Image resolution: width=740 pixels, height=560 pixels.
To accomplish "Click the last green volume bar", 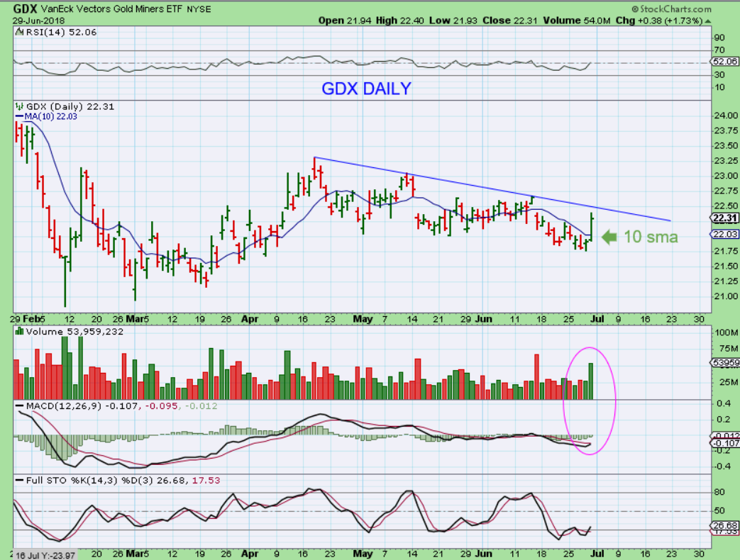I will point(591,381).
